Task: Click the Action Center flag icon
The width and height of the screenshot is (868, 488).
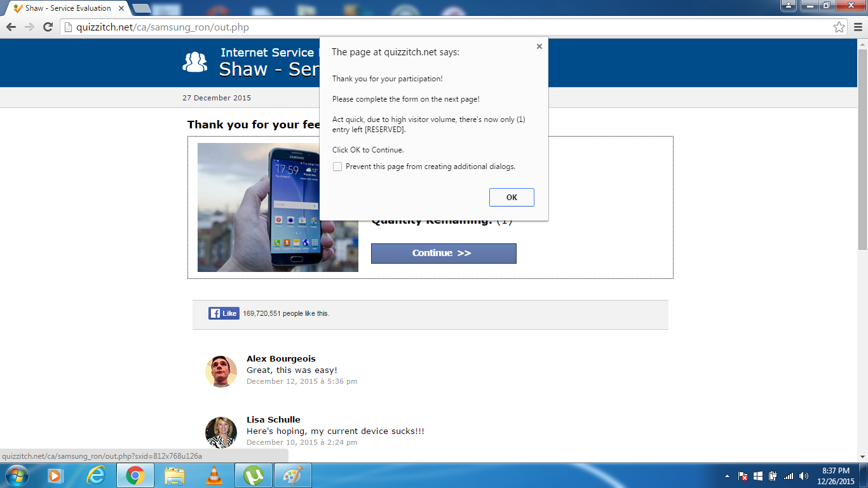Action: (x=743, y=476)
